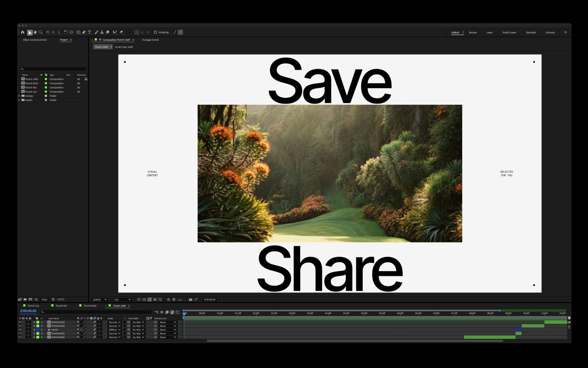
Task: Open the Review workspace tab
Action: 473,33
